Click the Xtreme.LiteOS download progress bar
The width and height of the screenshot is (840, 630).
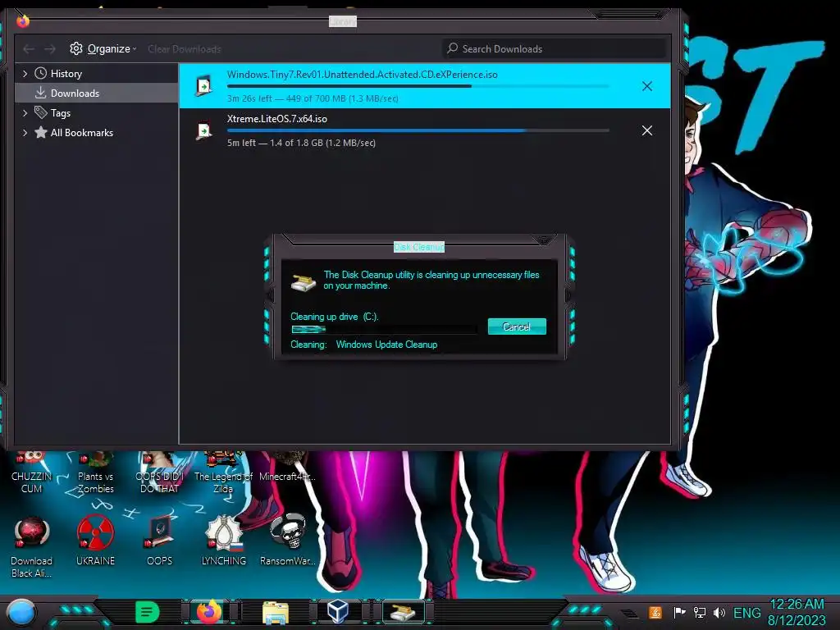pos(418,130)
